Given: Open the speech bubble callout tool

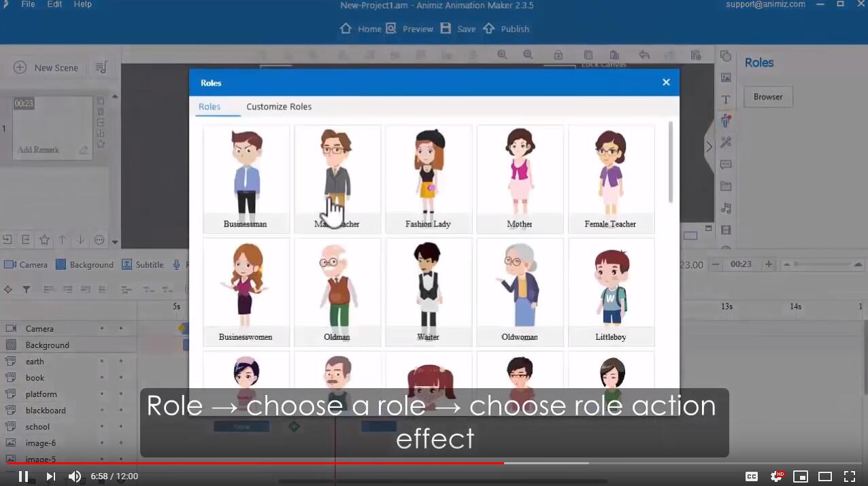Looking at the screenshot, I should coord(726,164).
